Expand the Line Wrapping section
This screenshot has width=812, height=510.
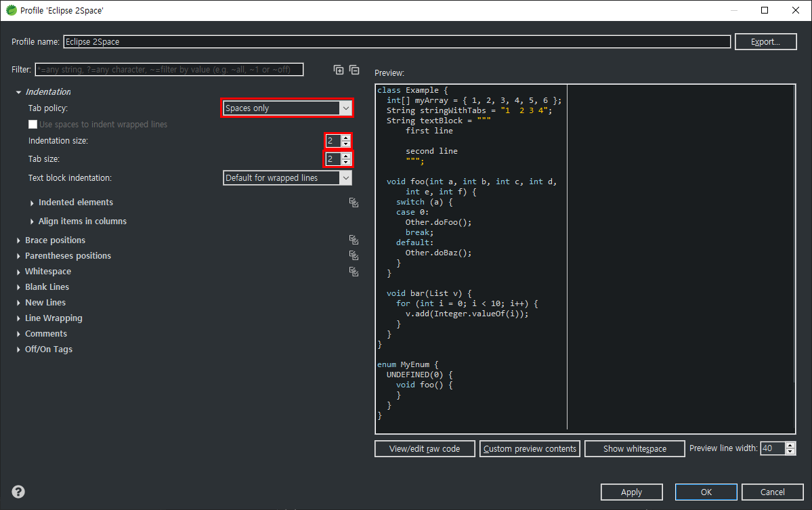pos(19,318)
